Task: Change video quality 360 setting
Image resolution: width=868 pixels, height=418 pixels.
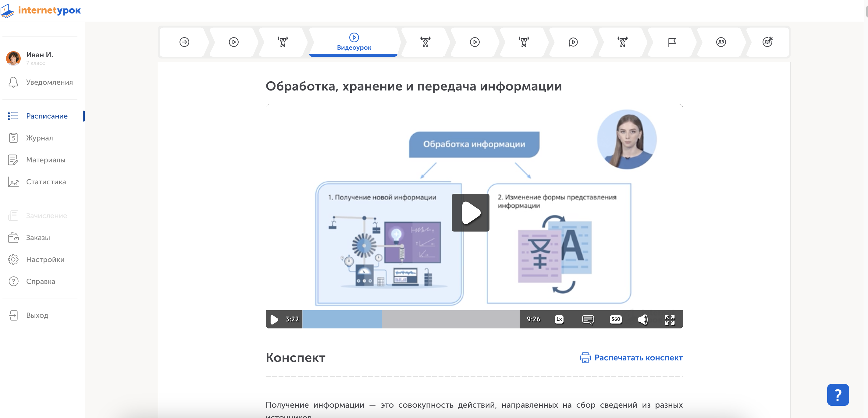Action: pyautogui.click(x=615, y=319)
